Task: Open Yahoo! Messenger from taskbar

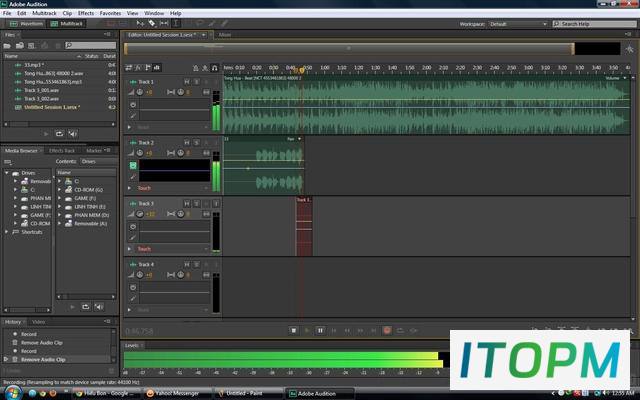Action: tap(176, 393)
